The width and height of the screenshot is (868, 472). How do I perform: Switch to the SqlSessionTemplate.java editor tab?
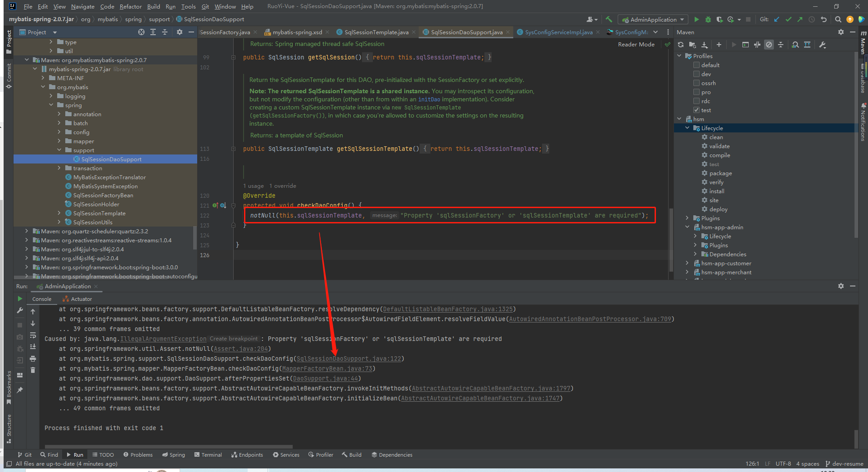(x=376, y=32)
